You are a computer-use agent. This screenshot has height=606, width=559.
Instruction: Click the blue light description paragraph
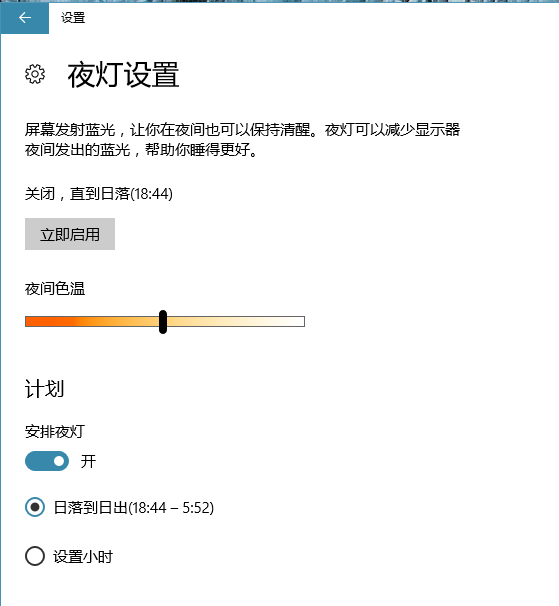242,140
